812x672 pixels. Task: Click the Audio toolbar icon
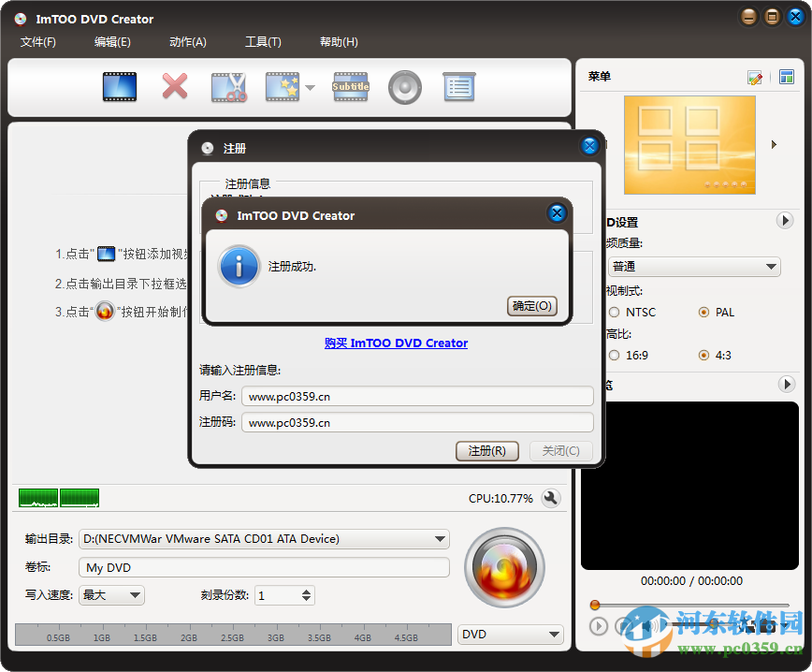[x=404, y=86]
